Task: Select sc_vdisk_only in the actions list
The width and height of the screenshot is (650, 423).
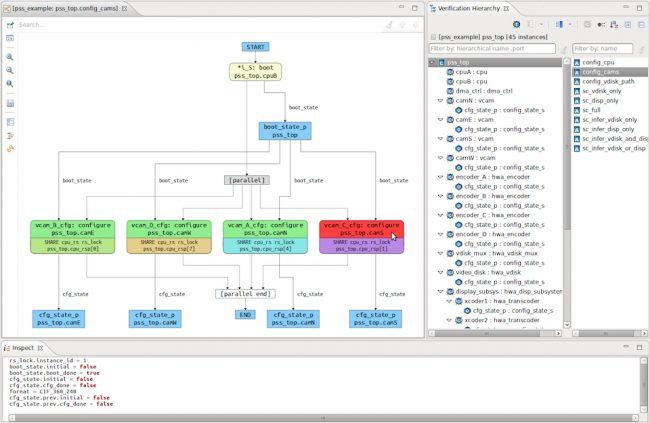Action: 601,91
